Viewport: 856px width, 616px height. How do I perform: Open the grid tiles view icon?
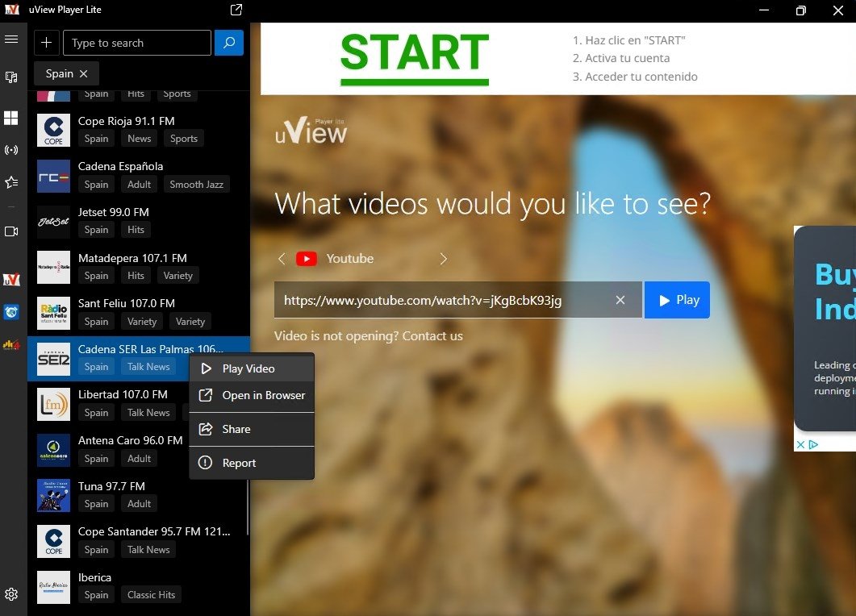coord(11,118)
